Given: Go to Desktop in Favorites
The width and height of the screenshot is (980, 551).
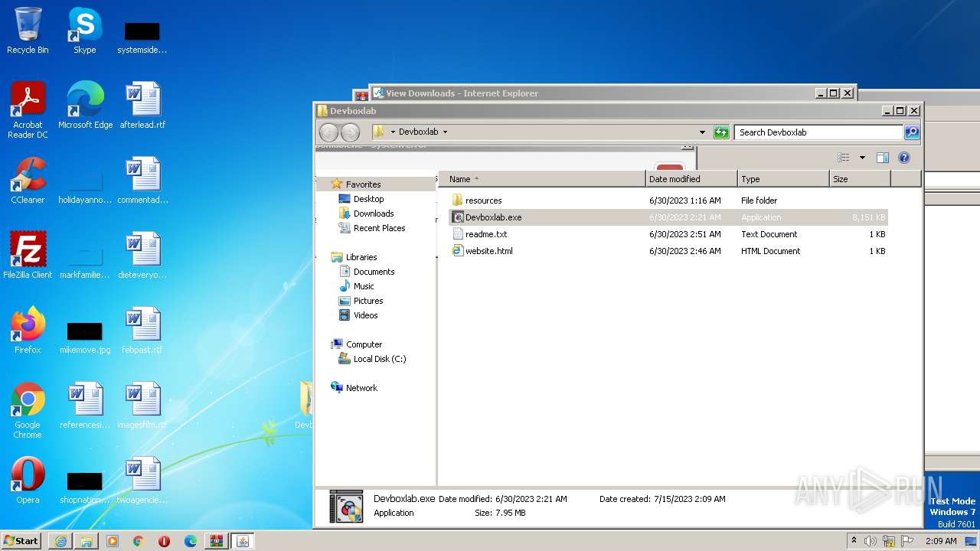Looking at the screenshot, I should 368,199.
